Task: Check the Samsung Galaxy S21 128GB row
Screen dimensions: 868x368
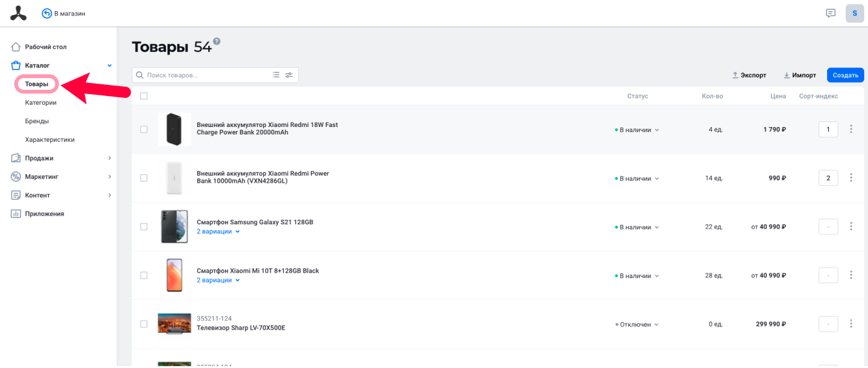Action: click(x=144, y=227)
